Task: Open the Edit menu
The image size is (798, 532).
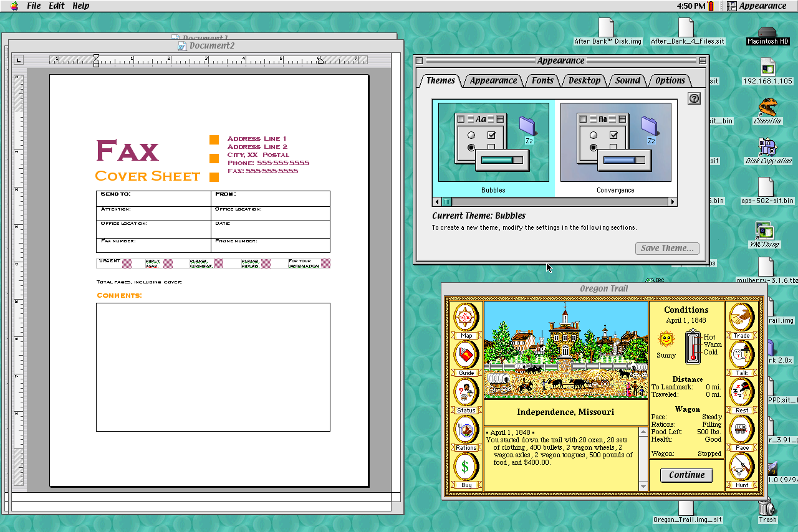Action: 57,6
